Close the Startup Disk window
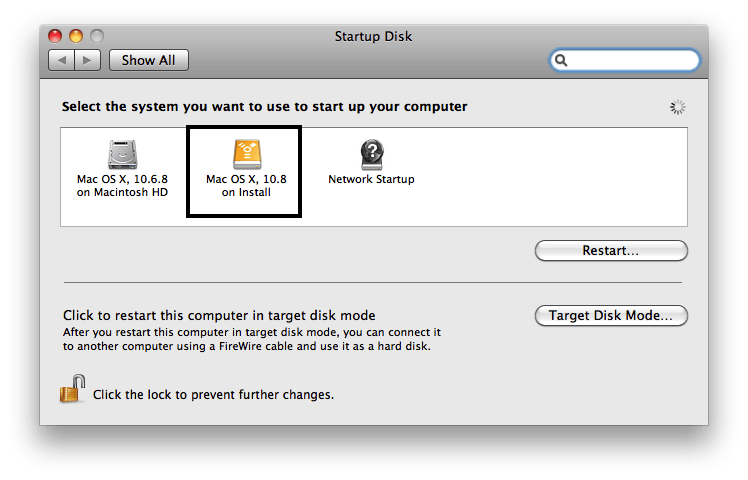Viewport: 748px width, 480px height. [x=55, y=36]
